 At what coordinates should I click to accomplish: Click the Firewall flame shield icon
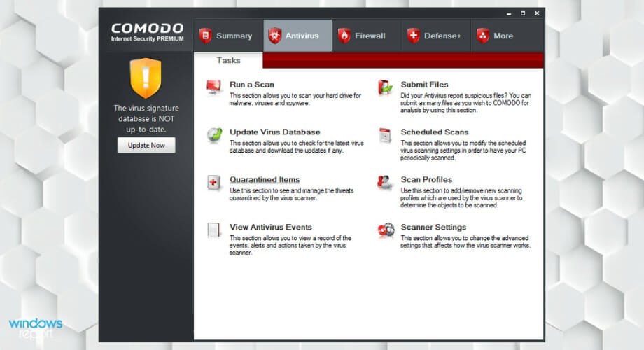click(344, 36)
